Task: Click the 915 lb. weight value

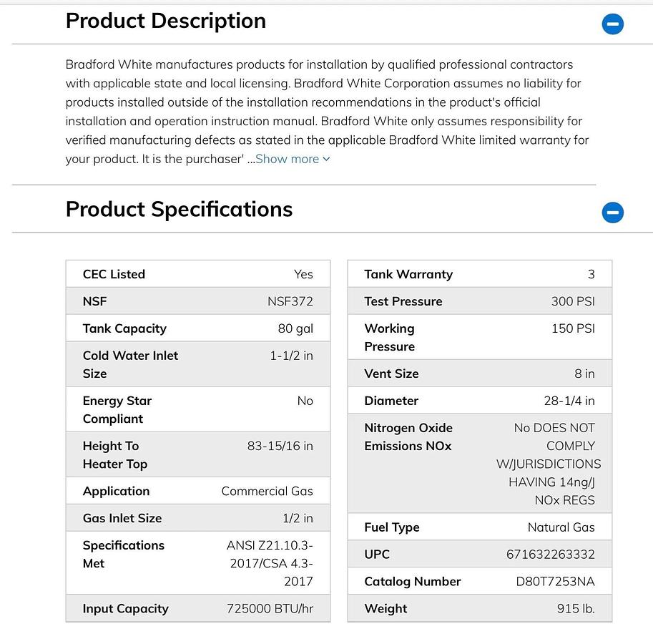Action: click(x=576, y=609)
